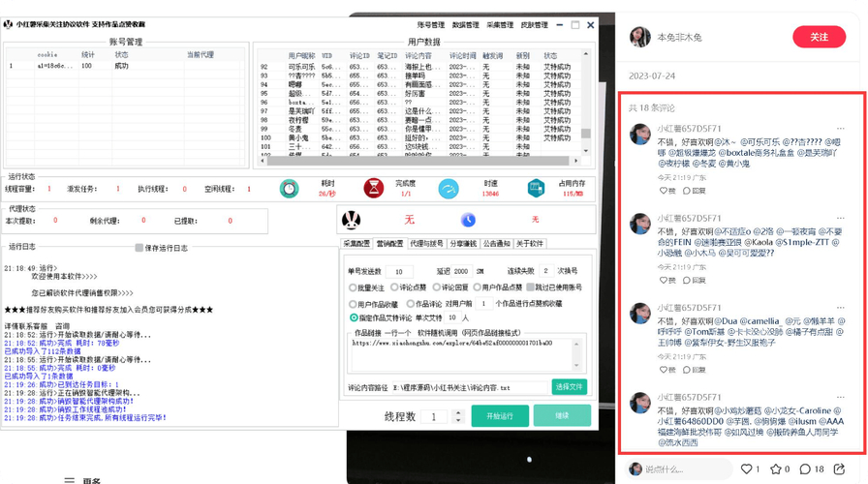Viewport: 868px width, 484px height.
Task: Reply to the comment mentioning @不适应o
Action: (x=695, y=281)
